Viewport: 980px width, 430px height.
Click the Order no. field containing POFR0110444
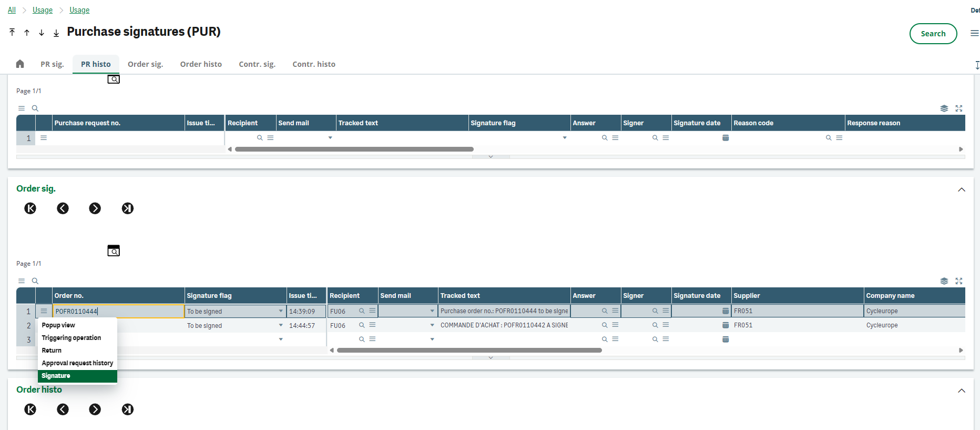(x=119, y=311)
